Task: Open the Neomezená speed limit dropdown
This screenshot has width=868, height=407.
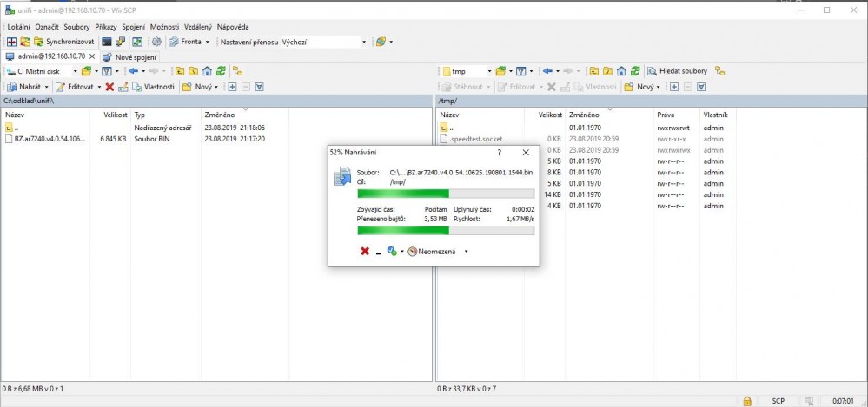Action: (x=467, y=252)
